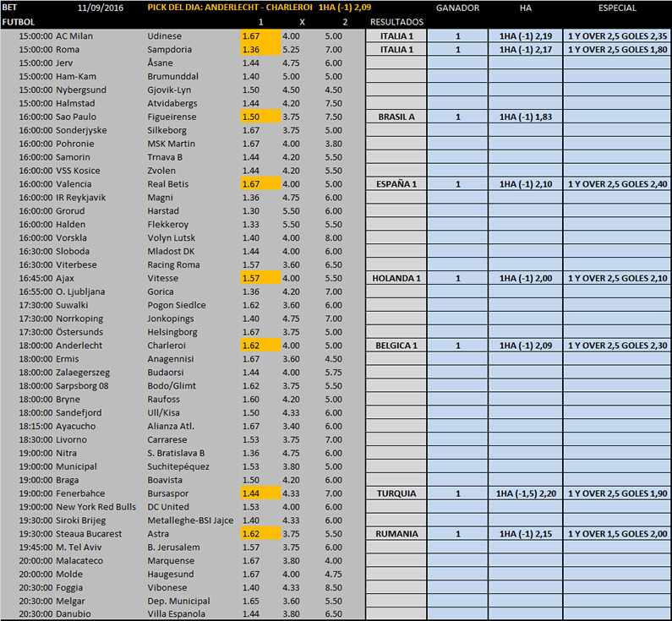Screen dimensions: 672x621
Task: Select the IR Reykjavik team cell
Action: [x=81, y=198]
